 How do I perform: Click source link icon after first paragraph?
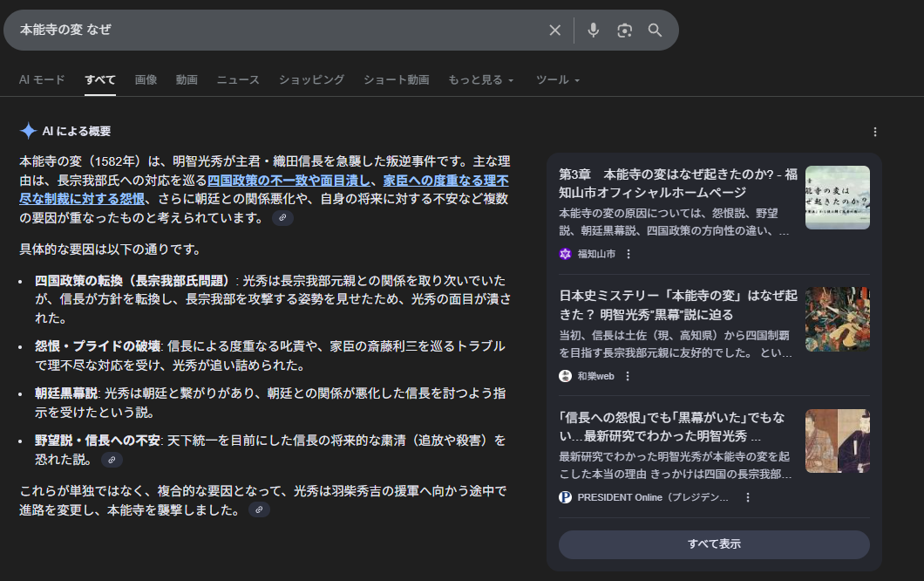click(282, 218)
